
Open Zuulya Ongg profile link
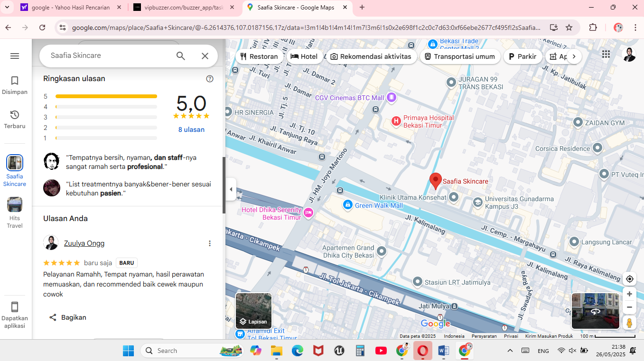(84, 243)
